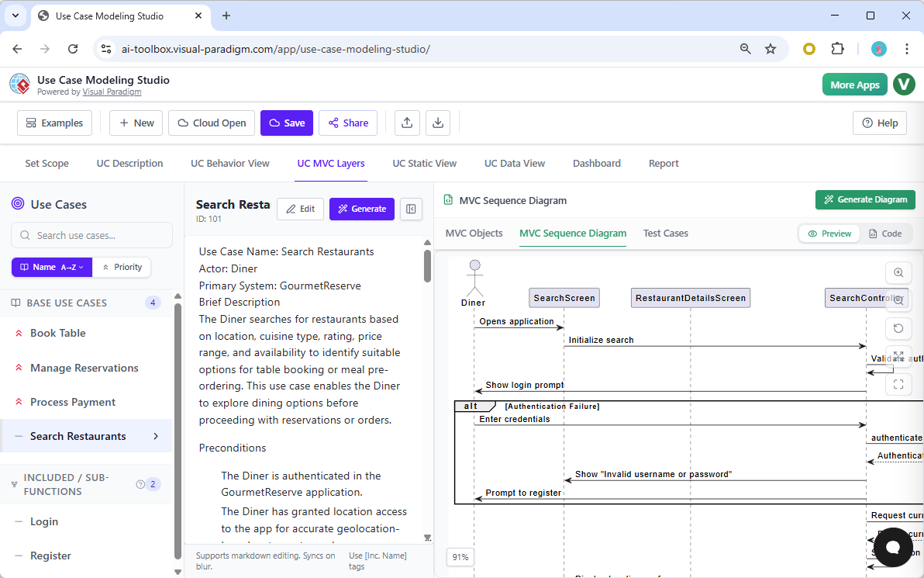Download the project using the export icon

(438, 123)
